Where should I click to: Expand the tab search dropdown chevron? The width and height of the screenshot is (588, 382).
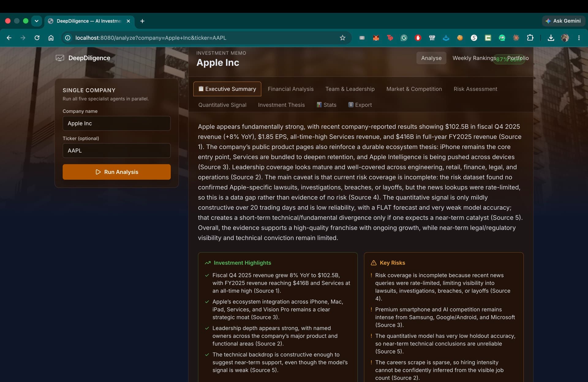tap(36, 21)
